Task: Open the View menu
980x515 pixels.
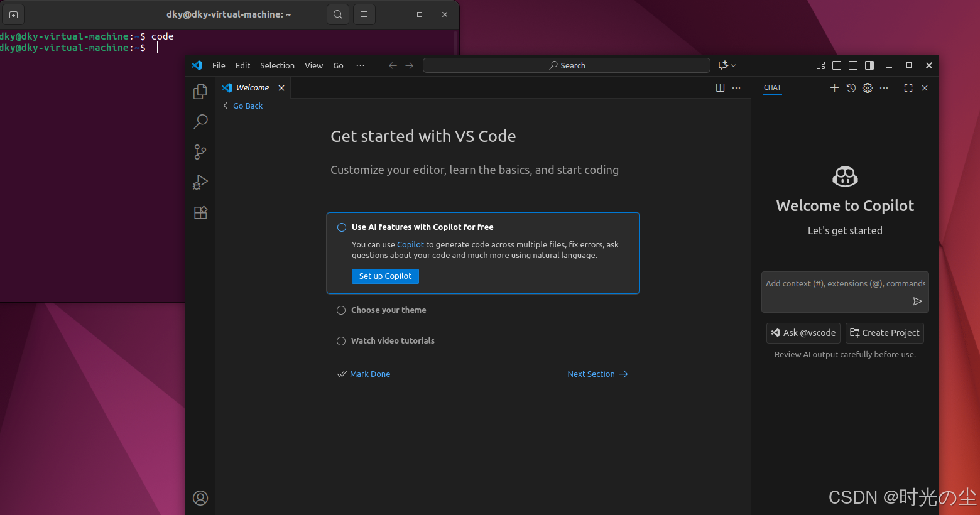Action: (313, 65)
